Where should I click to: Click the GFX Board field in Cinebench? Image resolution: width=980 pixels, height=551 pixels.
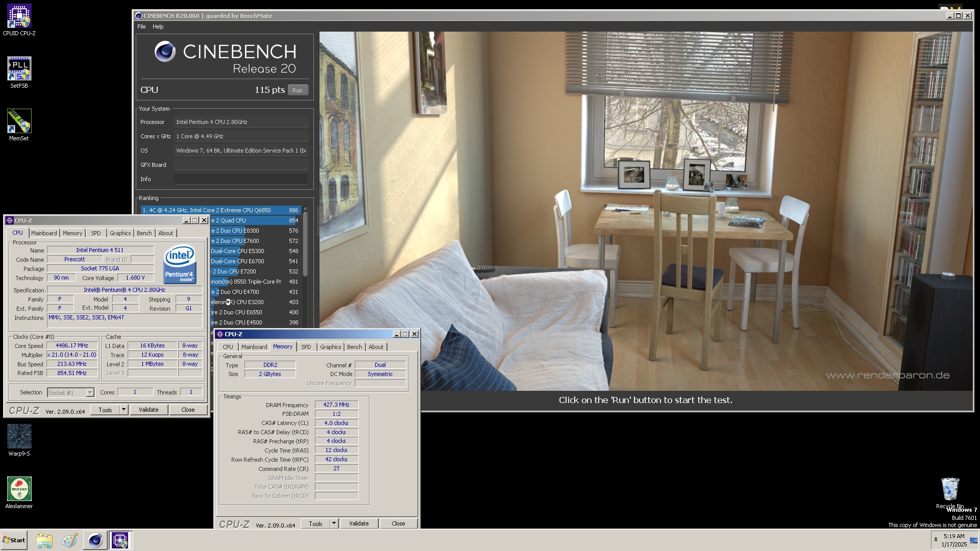click(241, 165)
